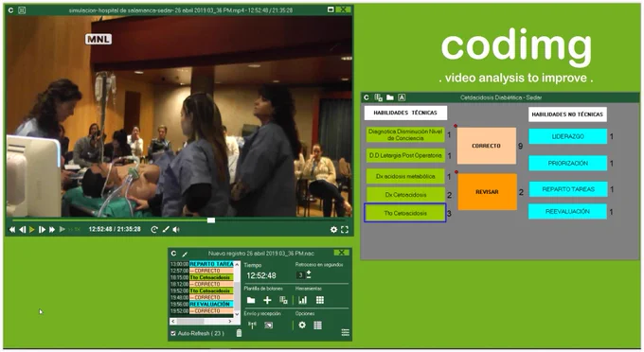Click trash delete icon in register window
Screen dimensions: 644x352
click(239, 333)
